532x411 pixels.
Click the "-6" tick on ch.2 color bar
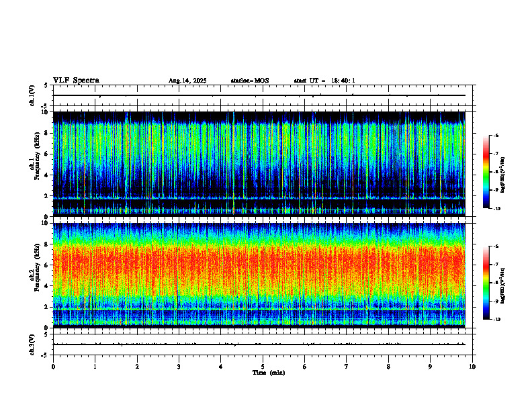[496, 246]
